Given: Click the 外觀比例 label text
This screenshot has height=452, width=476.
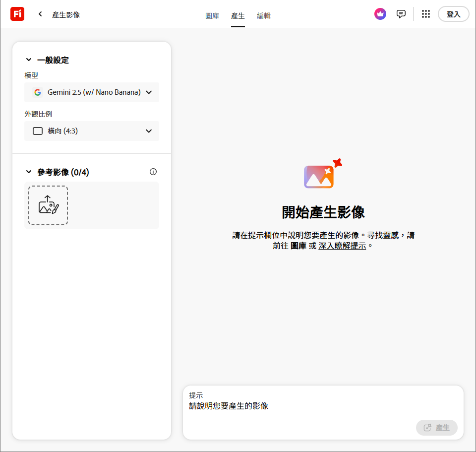Looking at the screenshot, I should point(38,114).
